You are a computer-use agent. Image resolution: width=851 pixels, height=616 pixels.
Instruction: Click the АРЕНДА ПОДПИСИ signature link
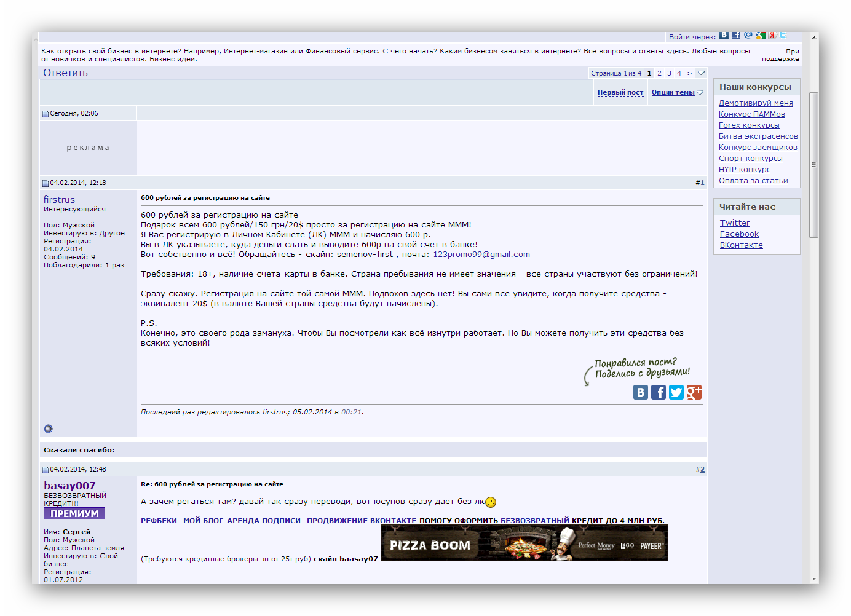[264, 521]
